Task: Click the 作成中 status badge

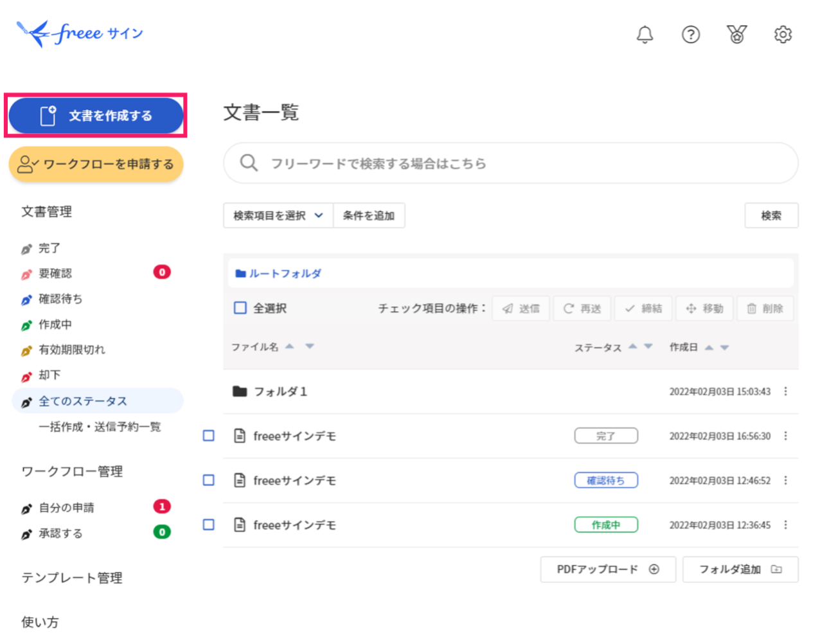Action: (606, 524)
